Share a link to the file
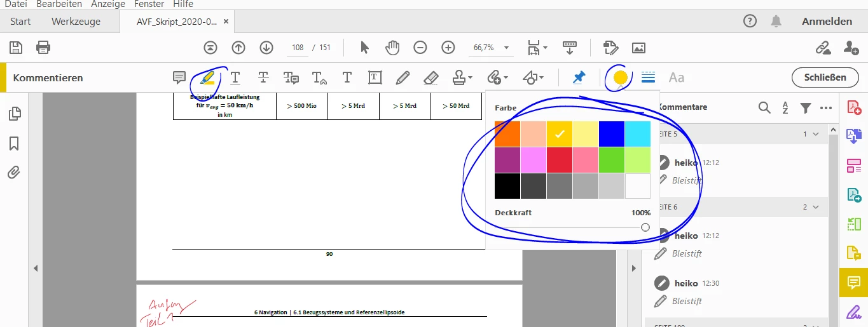Image resolution: width=868 pixels, height=327 pixels. point(823,48)
